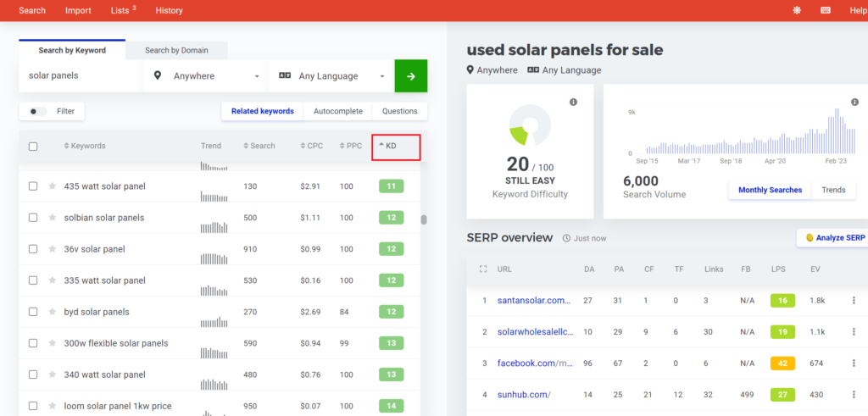This screenshot has width=868, height=416.
Task: Open the History menu item
Action: (169, 10)
